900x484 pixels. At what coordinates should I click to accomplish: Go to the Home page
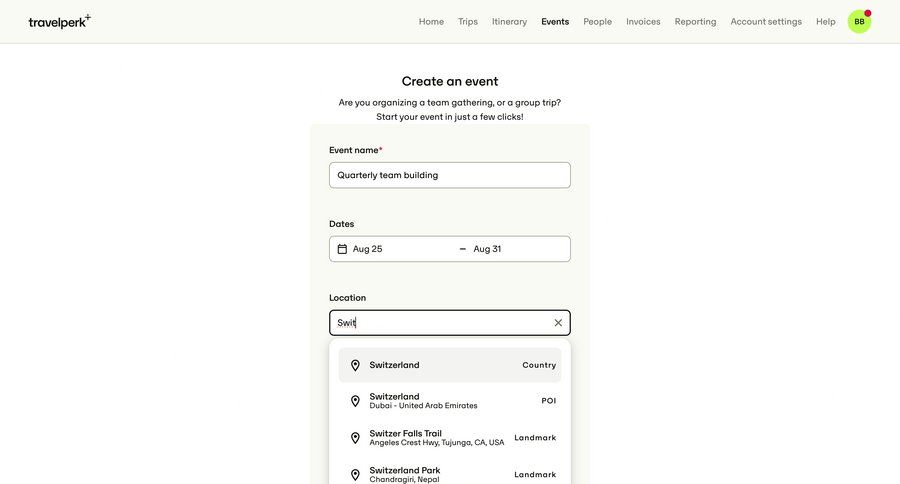pyautogui.click(x=431, y=21)
